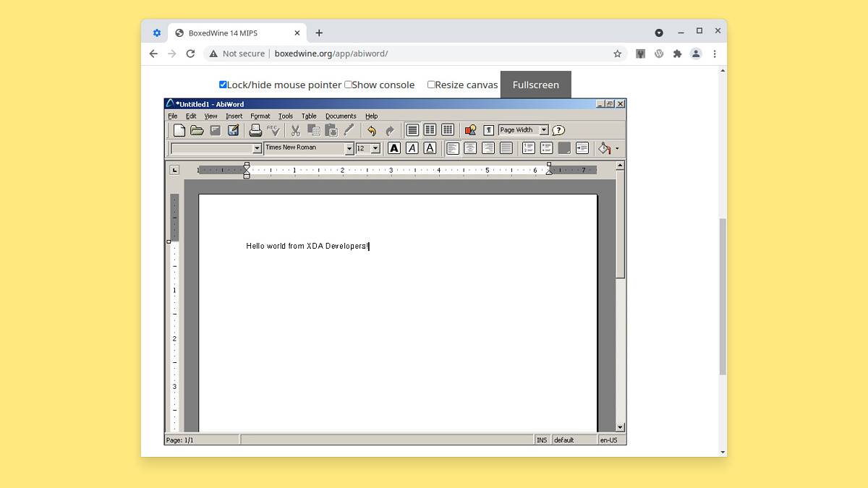Undo the last action
868x488 pixels.
372,130
